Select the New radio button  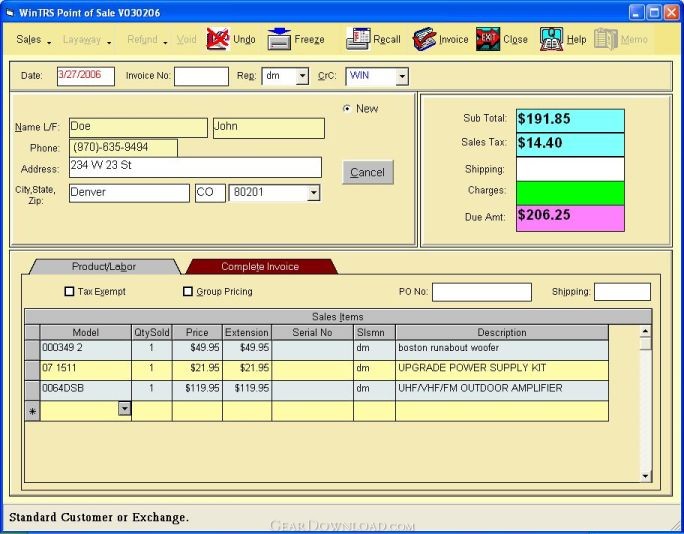(347, 109)
